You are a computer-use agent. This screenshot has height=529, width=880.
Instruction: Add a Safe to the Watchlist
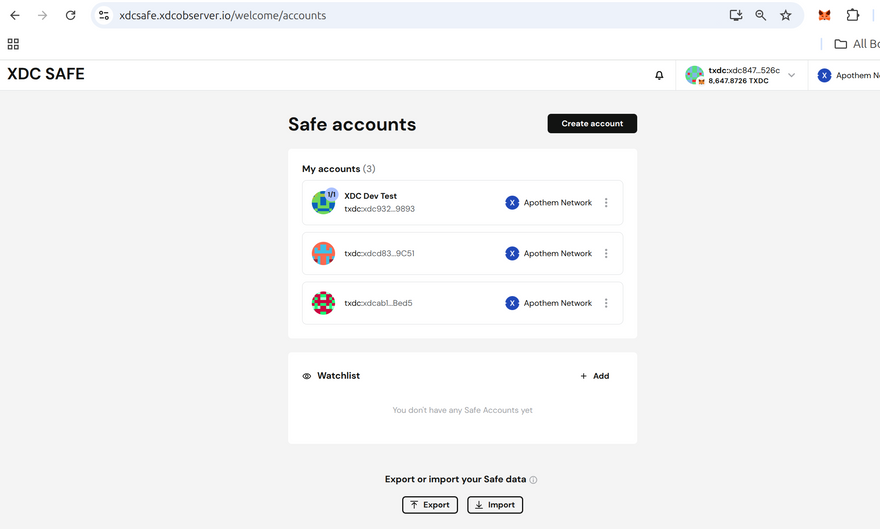[594, 376]
